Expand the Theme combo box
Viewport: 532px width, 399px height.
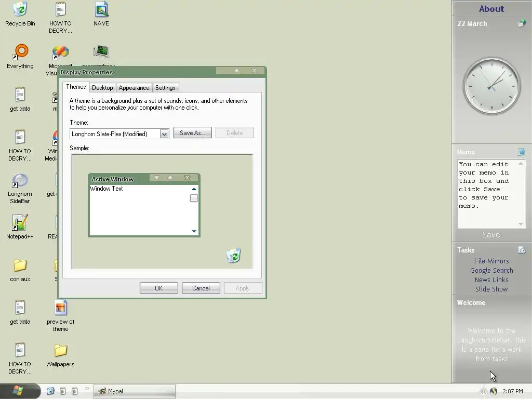(x=164, y=134)
